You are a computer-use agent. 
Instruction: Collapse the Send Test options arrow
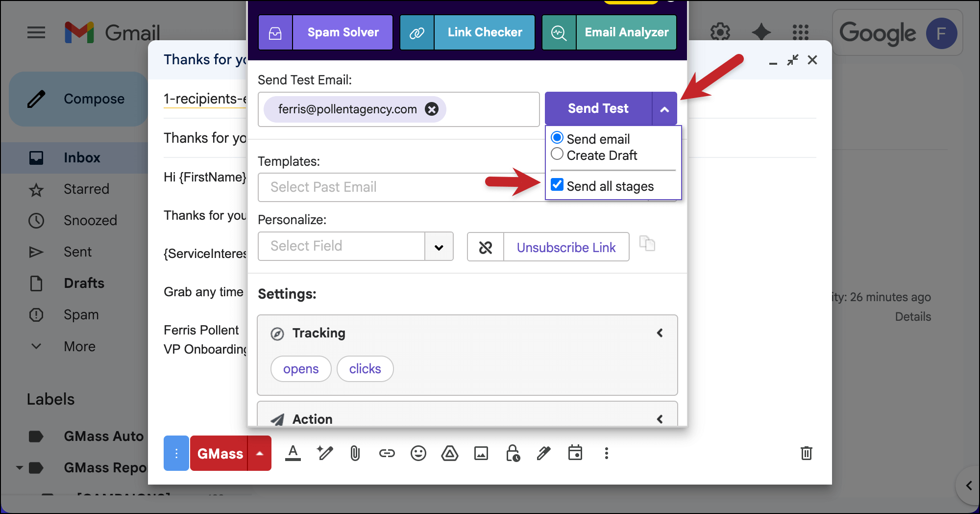(664, 109)
